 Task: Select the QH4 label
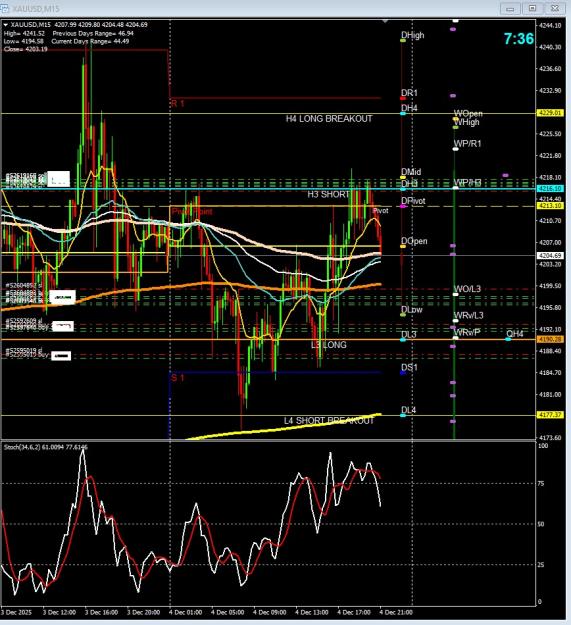[x=514, y=334]
